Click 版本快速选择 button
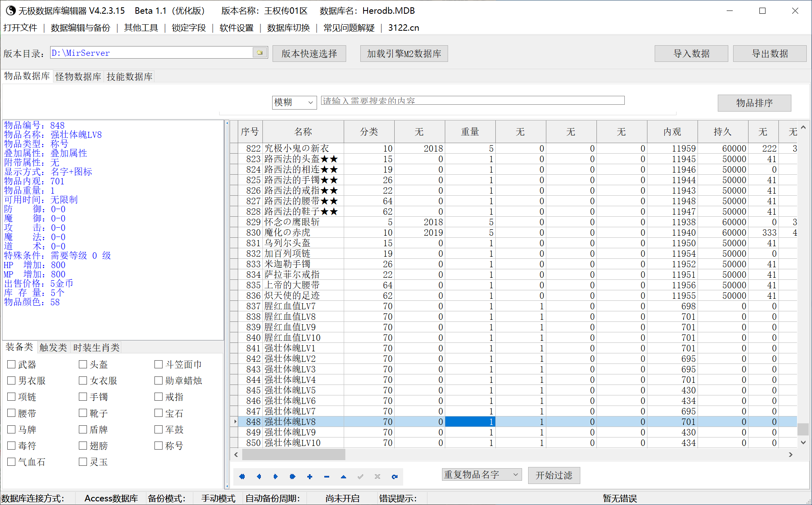Screen dimensions: 812x505 point(309,53)
